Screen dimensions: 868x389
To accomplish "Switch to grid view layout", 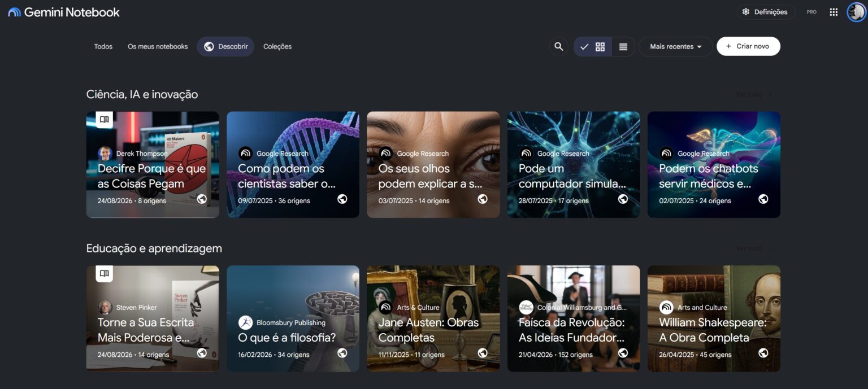I will [x=593, y=47].
